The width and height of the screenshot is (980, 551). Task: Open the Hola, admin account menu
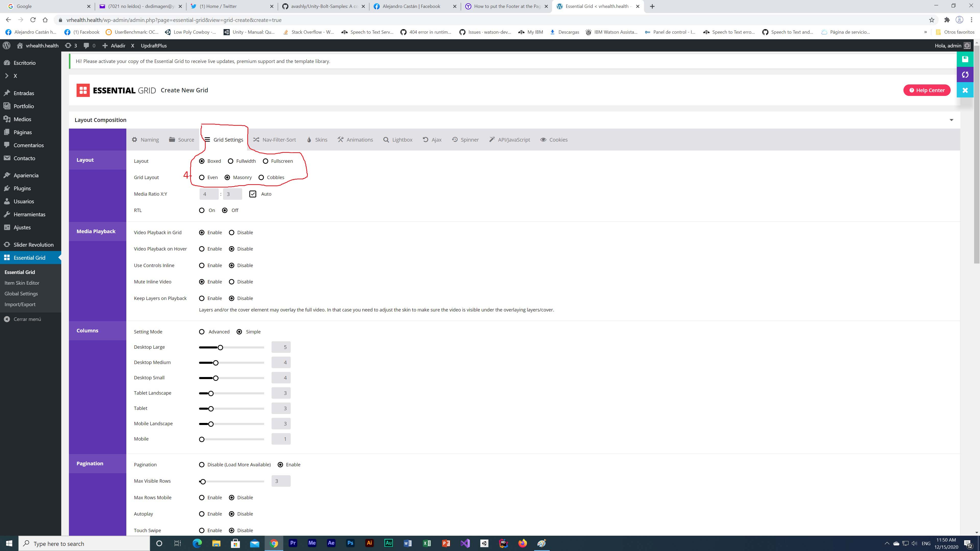(x=953, y=46)
